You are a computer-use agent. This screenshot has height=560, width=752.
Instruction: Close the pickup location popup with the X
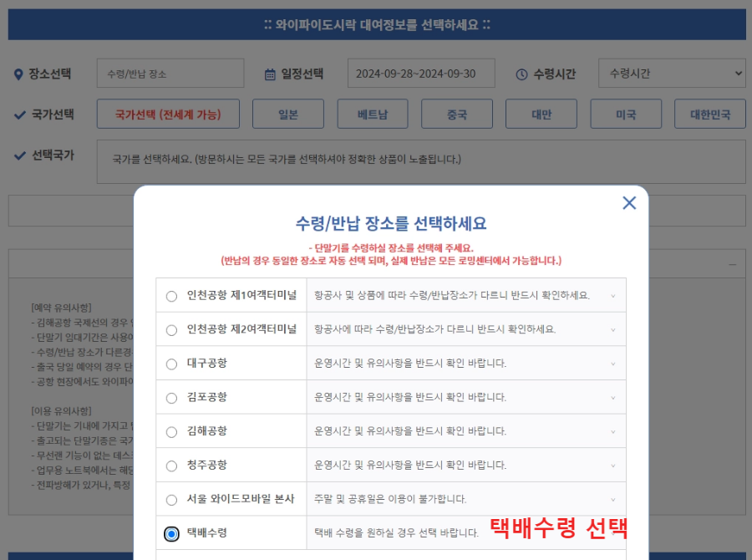pos(629,202)
